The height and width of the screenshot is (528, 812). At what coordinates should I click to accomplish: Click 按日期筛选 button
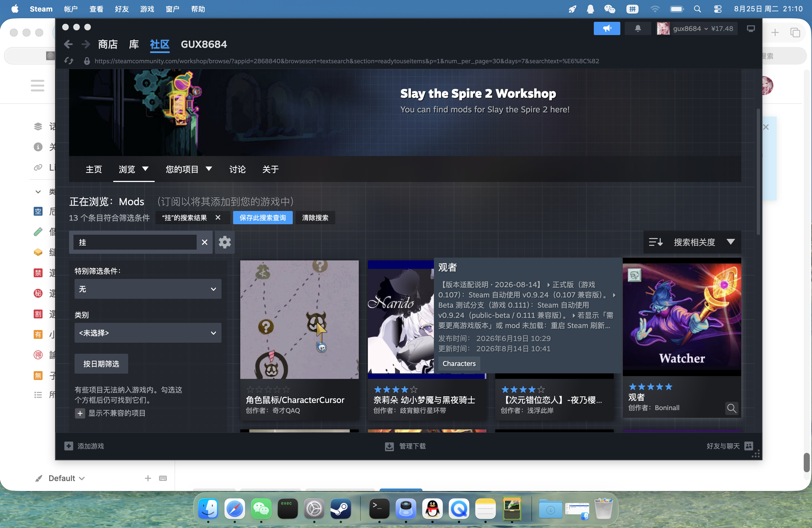point(101,364)
